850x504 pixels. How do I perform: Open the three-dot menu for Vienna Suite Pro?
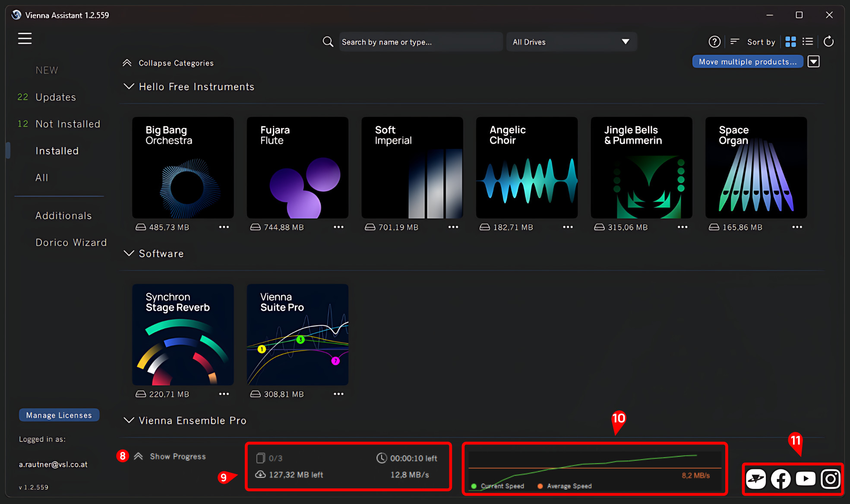(338, 394)
